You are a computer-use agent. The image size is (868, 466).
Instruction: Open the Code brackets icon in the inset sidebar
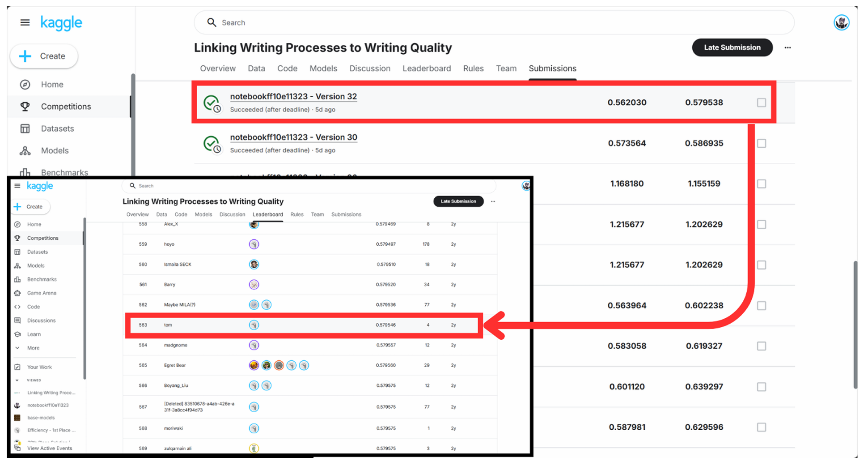pyautogui.click(x=17, y=307)
